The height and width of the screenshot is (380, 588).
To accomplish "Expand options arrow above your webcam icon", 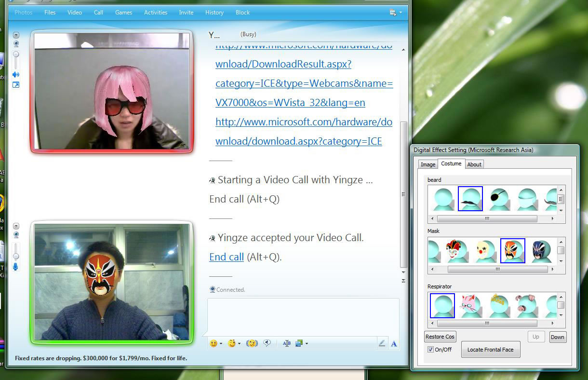I will pyautogui.click(x=16, y=226).
